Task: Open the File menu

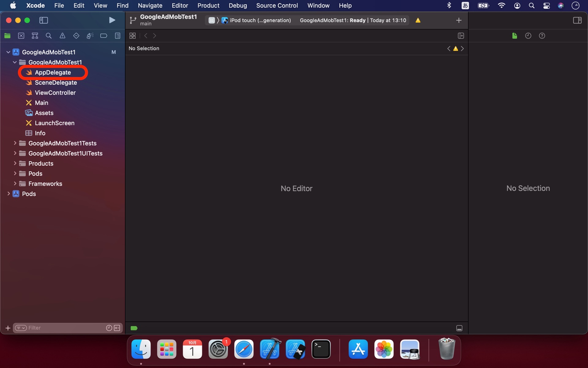Action: (x=59, y=6)
